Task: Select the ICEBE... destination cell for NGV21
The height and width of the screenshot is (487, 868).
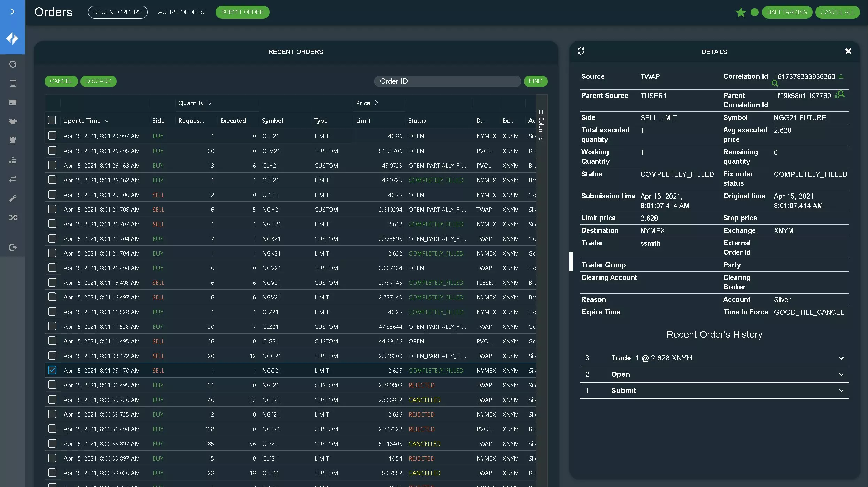Action: [486, 283]
